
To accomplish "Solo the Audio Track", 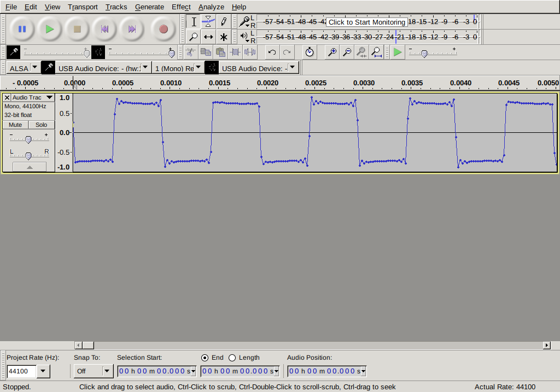I will (x=42, y=125).
